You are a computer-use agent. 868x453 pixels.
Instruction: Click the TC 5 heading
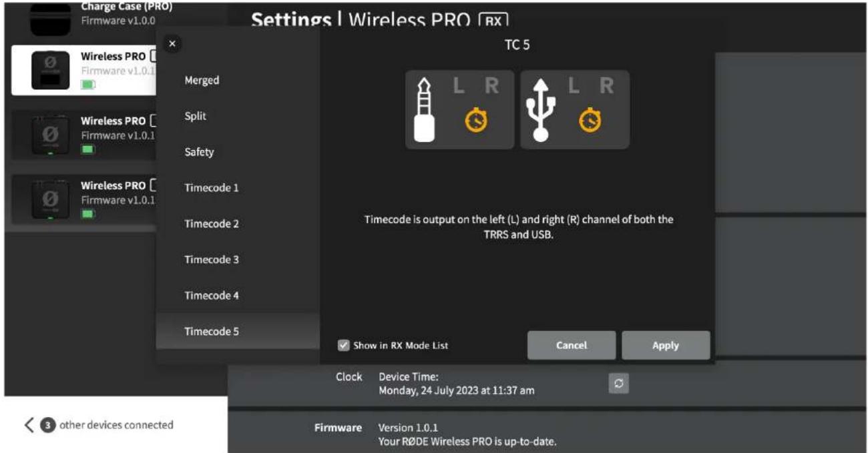[517, 45]
